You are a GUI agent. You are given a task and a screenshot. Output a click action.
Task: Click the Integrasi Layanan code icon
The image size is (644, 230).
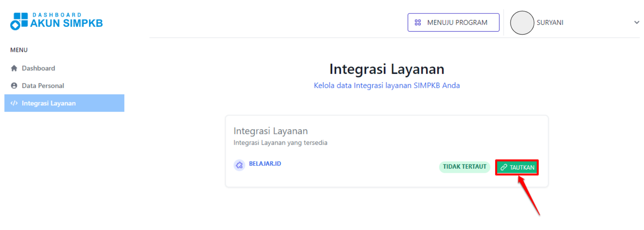point(14,103)
